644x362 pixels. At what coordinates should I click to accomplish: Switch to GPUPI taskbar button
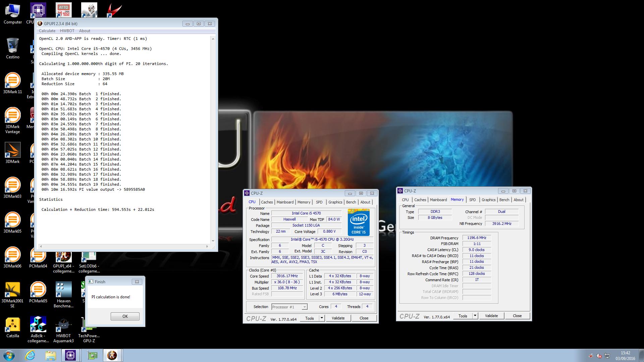point(112,355)
